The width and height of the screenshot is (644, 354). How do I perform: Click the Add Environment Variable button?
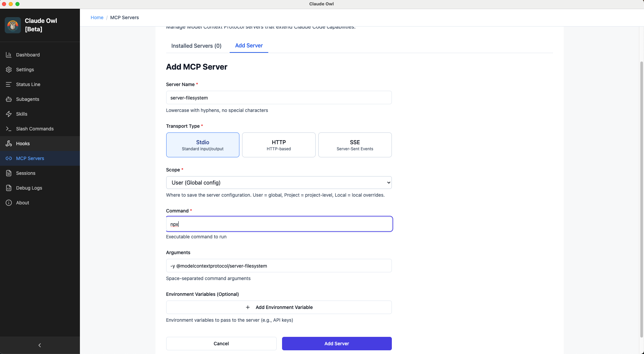point(279,307)
